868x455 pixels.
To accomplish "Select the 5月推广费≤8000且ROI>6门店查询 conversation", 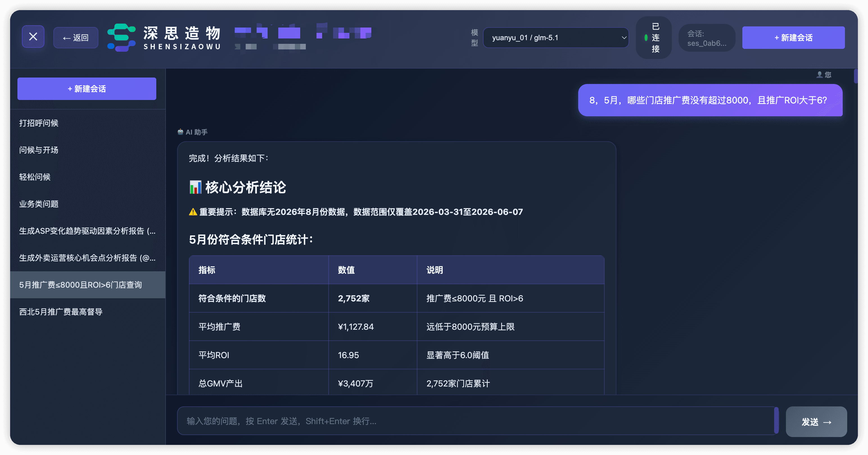I will pyautogui.click(x=88, y=285).
